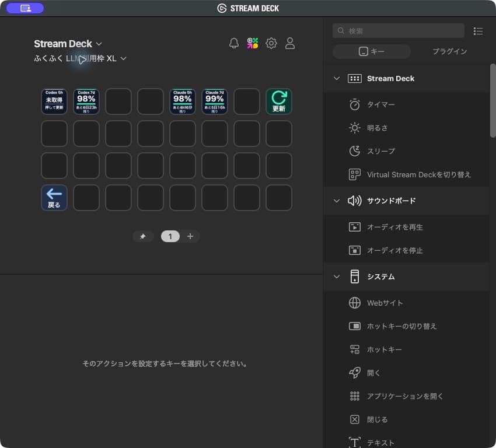Select the empty key left of 更新

pyautogui.click(x=247, y=101)
